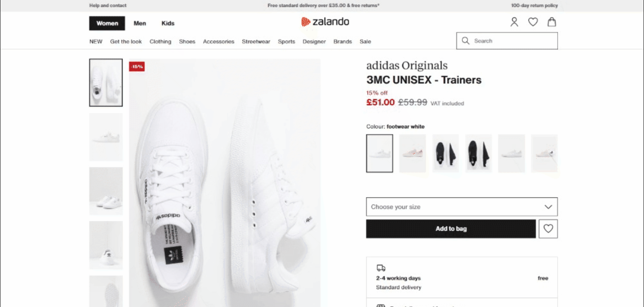Click the heart icon beside Add to bag
Viewport: 644px width, 307px height.
click(x=548, y=229)
